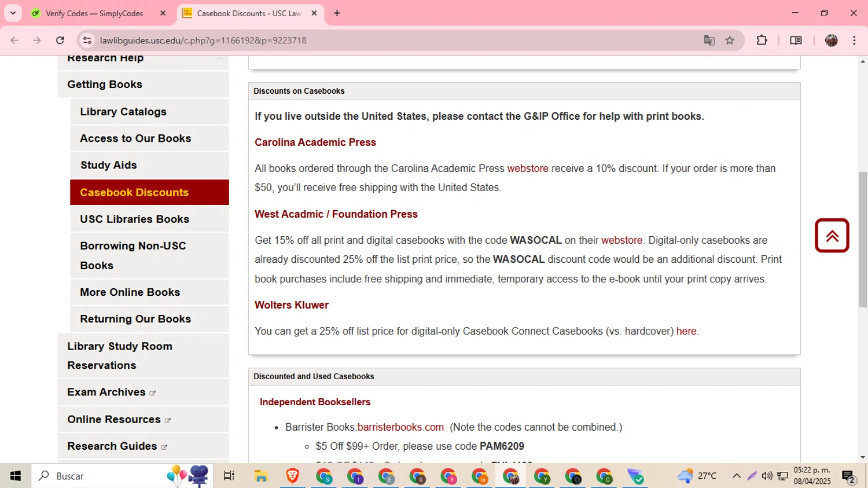Open Exam Archives external link
This screenshot has height=488, width=868.
(143, 392)
